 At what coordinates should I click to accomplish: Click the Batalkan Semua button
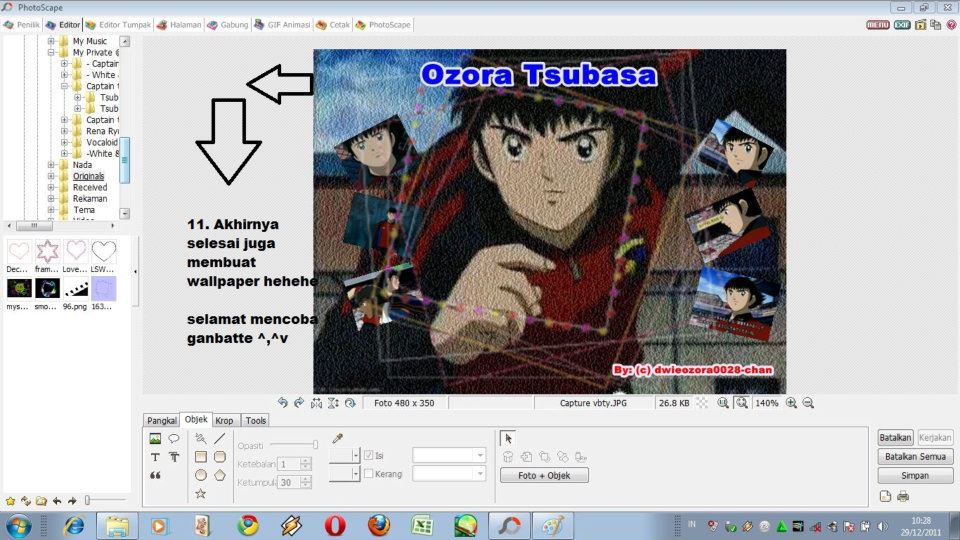point(915,457)
